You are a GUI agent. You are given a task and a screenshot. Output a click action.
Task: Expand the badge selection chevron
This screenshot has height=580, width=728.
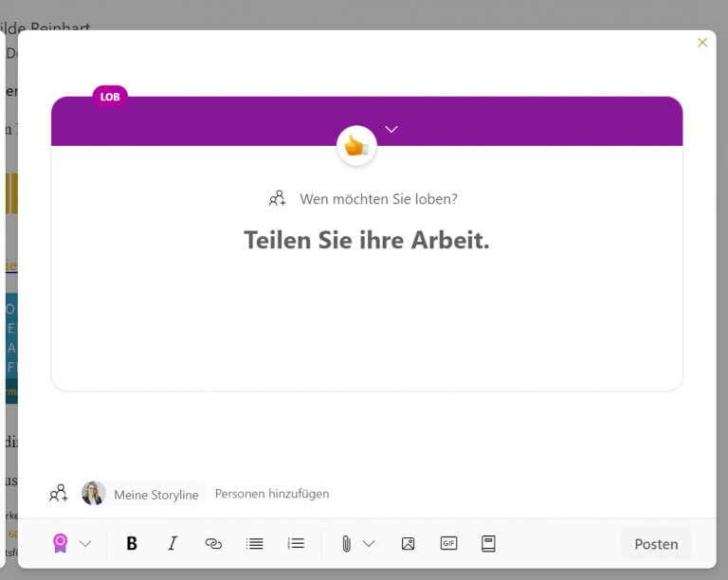point(391,129)
